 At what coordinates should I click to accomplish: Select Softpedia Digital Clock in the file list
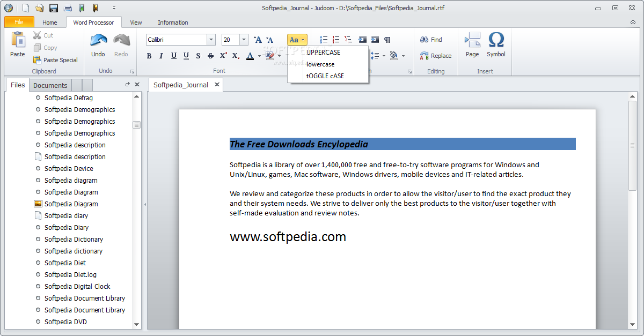click(x=77, y=287)
